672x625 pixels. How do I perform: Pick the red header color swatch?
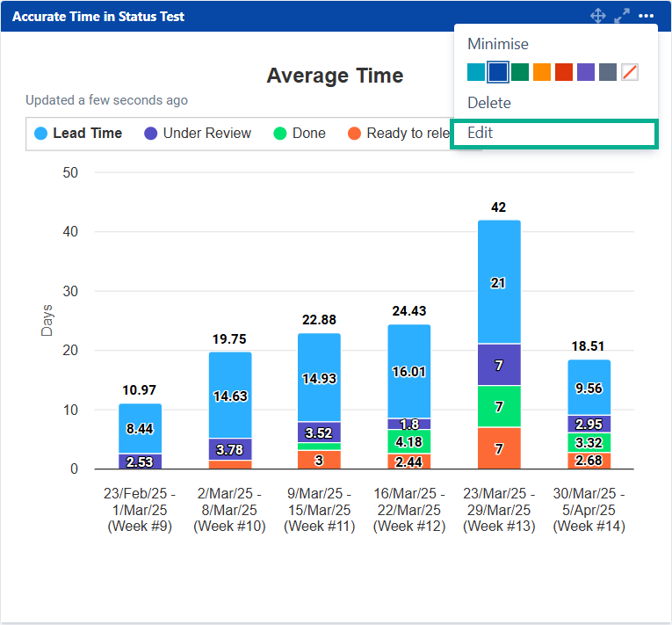coord(564,72)
